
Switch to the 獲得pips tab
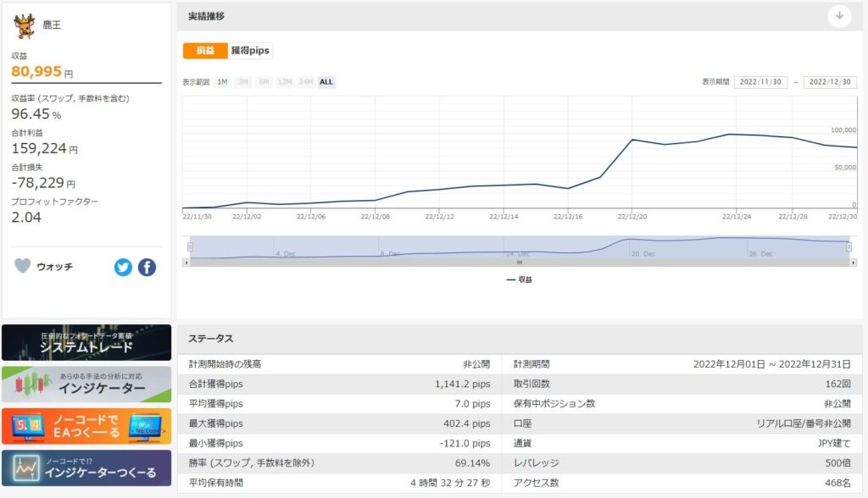(250, 50)
